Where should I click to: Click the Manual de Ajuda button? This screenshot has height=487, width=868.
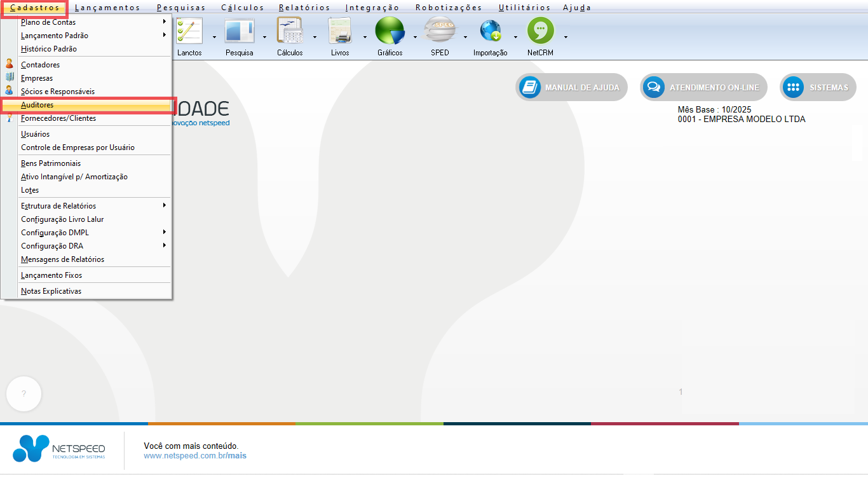tap(571, 88)
